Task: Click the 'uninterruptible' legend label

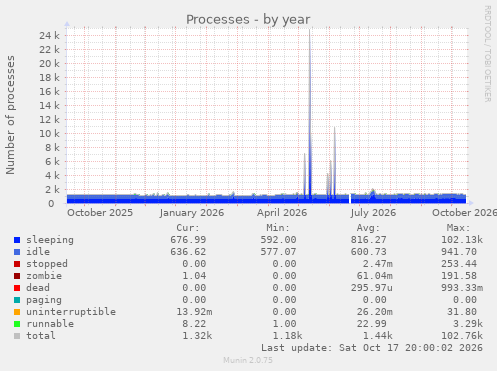Action: click(x=71, y=312)
